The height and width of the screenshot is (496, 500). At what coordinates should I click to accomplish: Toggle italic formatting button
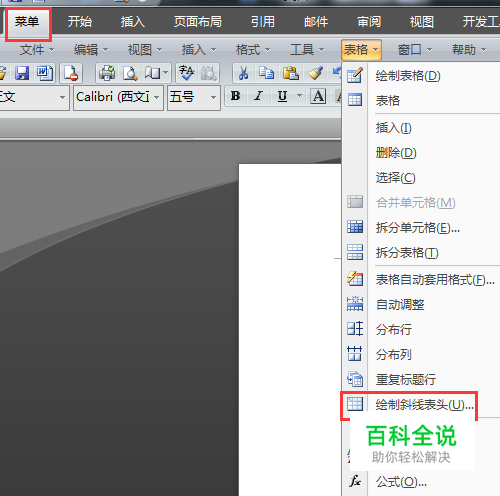(258, 96)
